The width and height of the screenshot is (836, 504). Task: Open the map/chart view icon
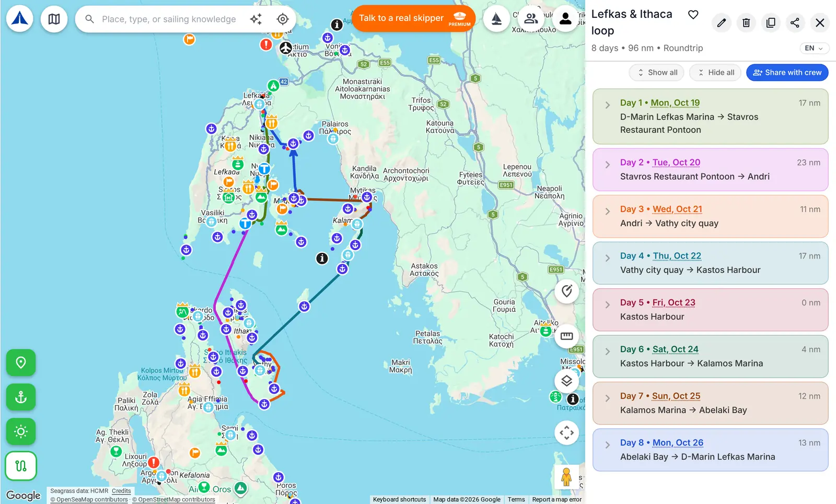click(x=54, y=19)
